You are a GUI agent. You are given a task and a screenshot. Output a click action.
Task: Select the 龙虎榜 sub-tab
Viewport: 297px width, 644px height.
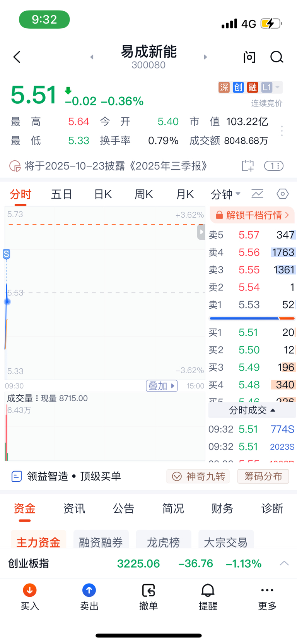point(164,539)
